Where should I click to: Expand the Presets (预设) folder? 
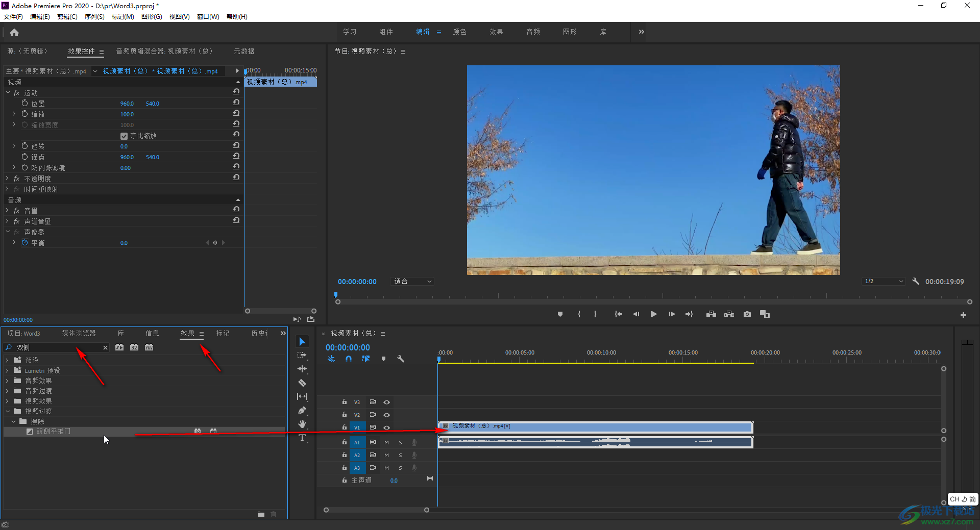pyautogui.click(x=7, y=360)
